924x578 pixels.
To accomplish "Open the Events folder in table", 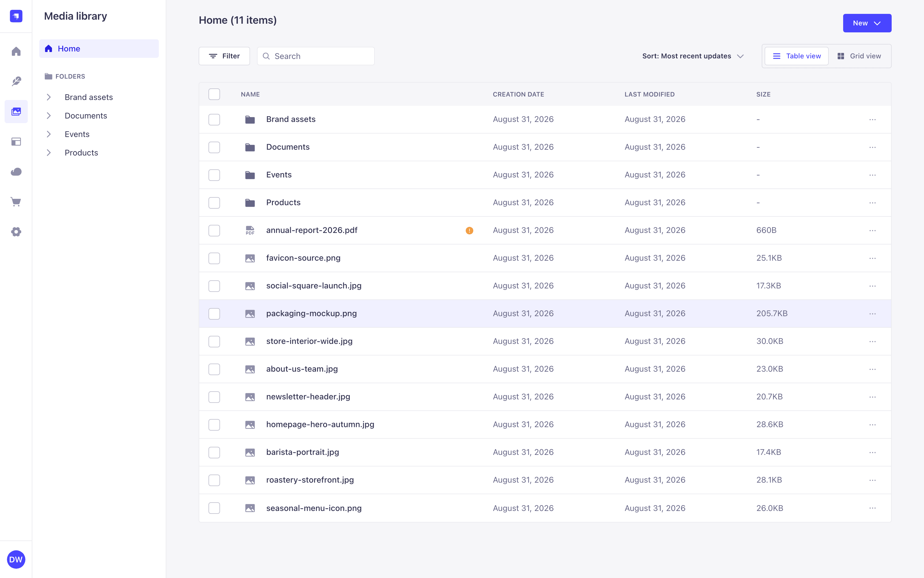I will 279,175.
